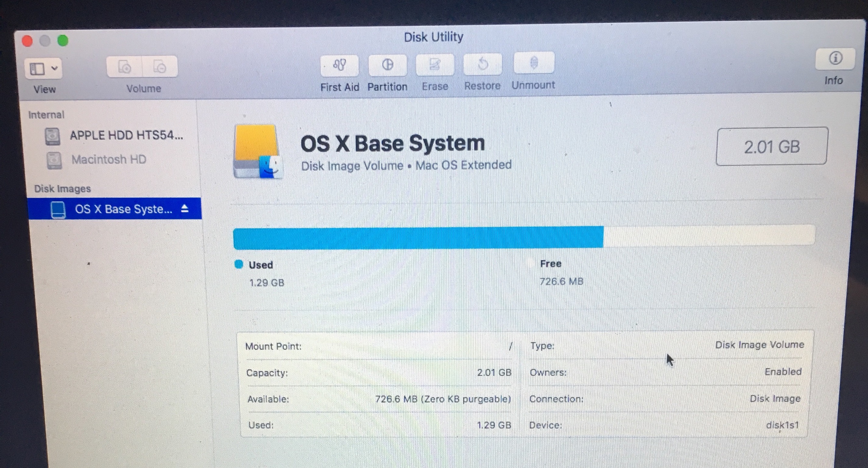Open the Partition tool
This screenshot has width=868, height=468.
tap(387, 65)
